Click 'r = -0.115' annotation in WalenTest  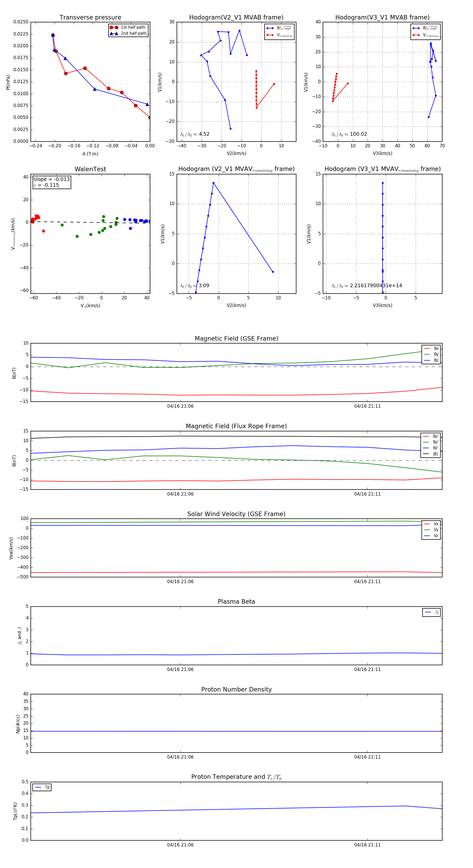[x=47, y=185]
